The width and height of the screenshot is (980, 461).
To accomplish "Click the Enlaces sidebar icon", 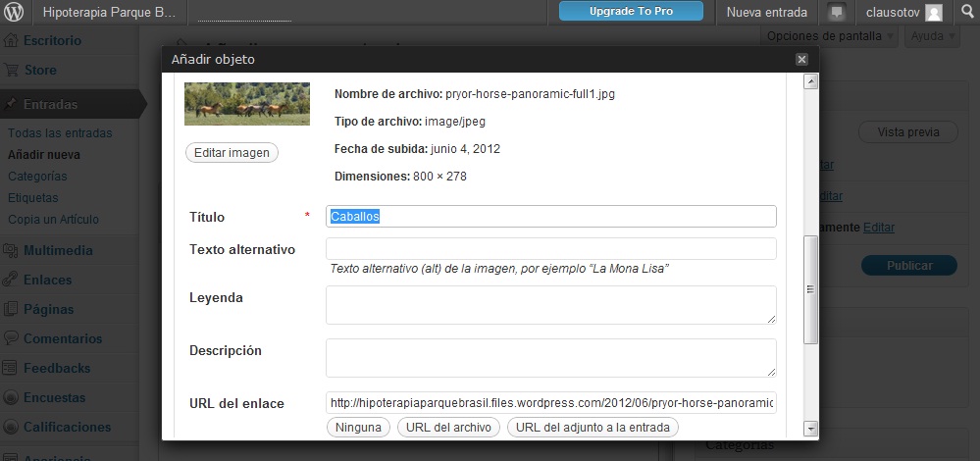I will [x=11, y=280].
